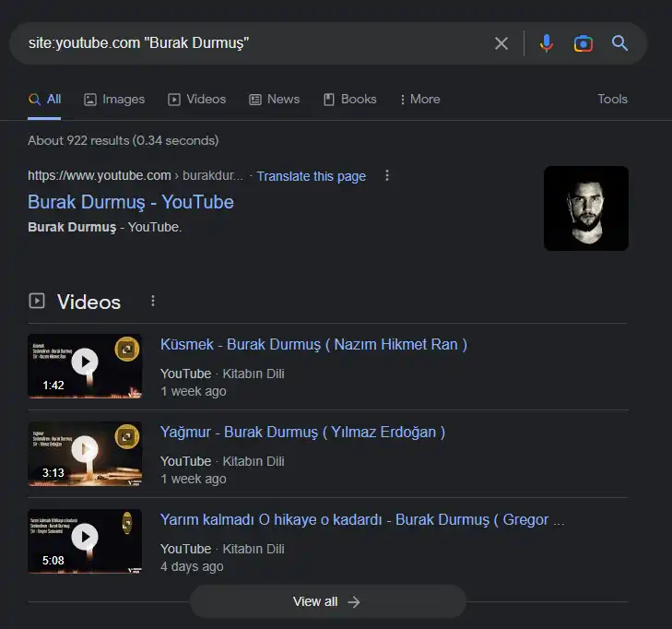Image resolution: width=672 pixels, height=629 pixels.
Task: Open three-dot menu next to Videos heading
Action: (x=153, y=301)
